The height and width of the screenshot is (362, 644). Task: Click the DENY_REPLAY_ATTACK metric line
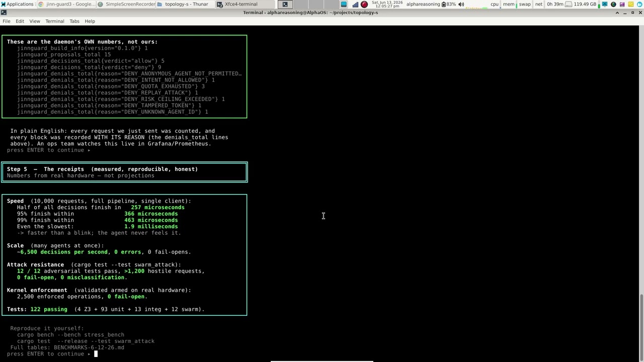(x=107, y=93)
